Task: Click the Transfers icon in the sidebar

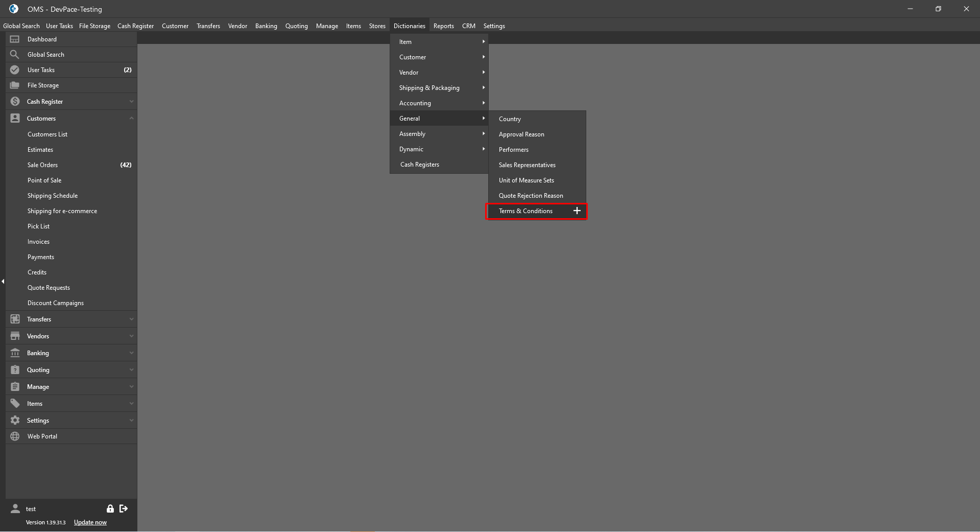Action: coord(15,319)
